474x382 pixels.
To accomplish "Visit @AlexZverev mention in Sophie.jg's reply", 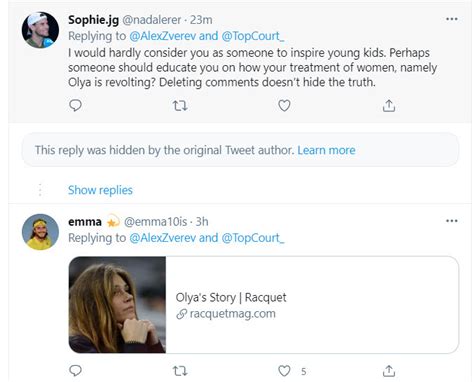I will (163, 36).
